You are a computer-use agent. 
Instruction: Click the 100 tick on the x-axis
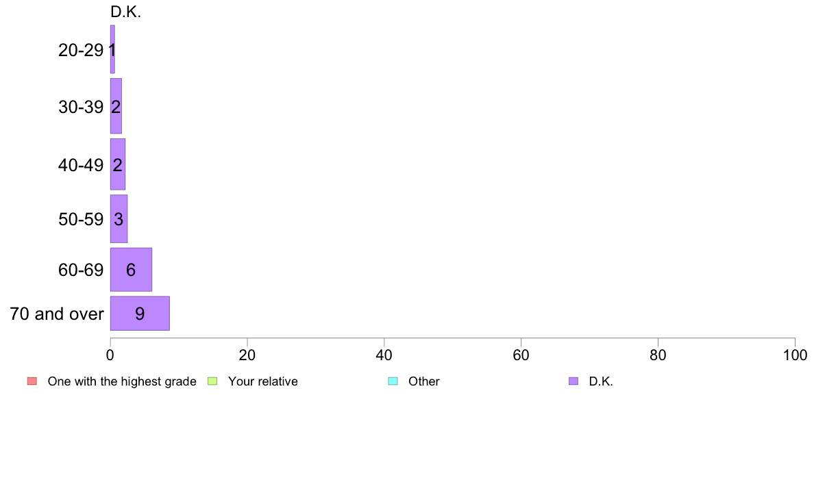click(795, 355)
